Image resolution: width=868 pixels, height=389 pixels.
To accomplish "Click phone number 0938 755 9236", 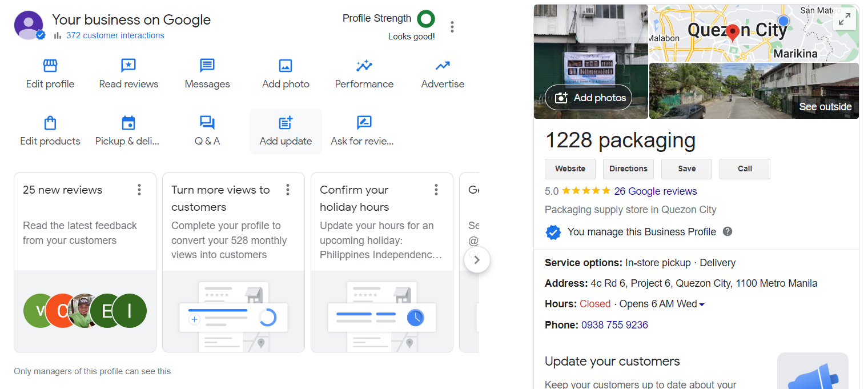I will click(x=614, y=325).
